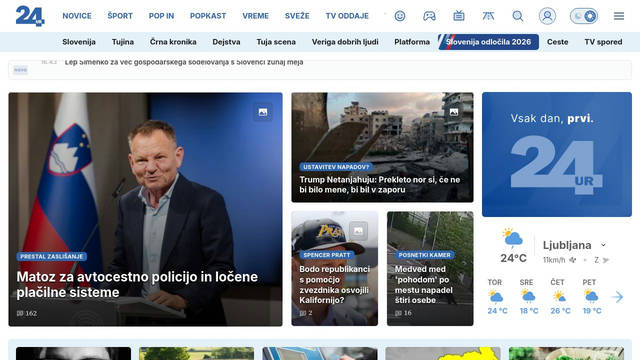Open the road/traffic icon in header
This screenshot has width=640, height=360.
click(488, 16)
